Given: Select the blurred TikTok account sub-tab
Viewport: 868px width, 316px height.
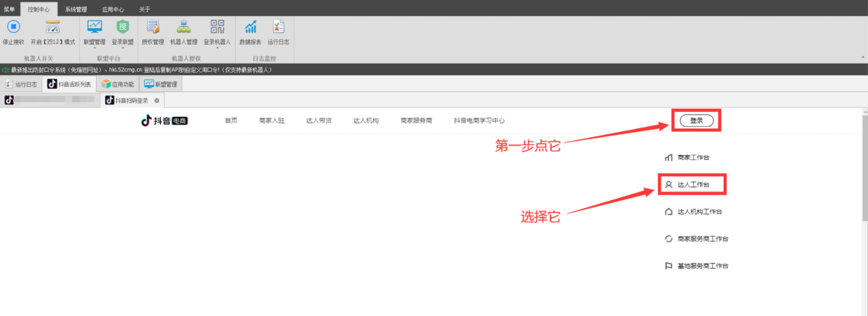Looking at the screenshot, I should tap(50, 100).
